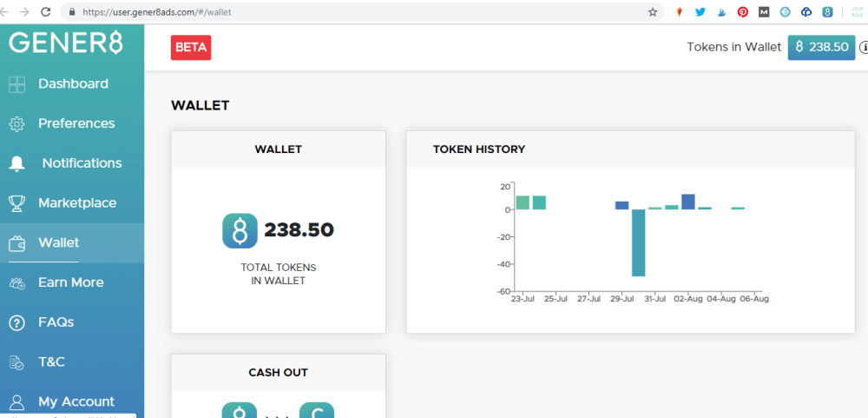Viewport: 868px width, 418px height.
Task: Open the FAQs menu item
Action: [x=56, y=322]
